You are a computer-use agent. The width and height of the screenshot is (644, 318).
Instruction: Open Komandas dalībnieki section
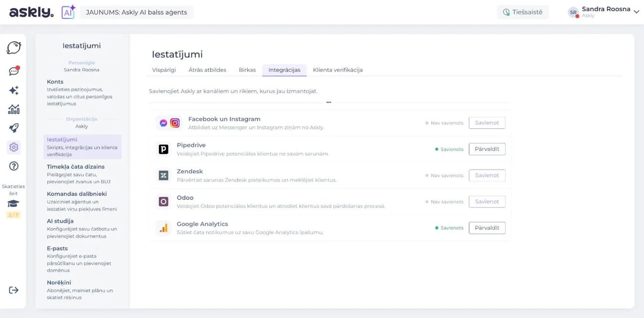coord(82,201)
